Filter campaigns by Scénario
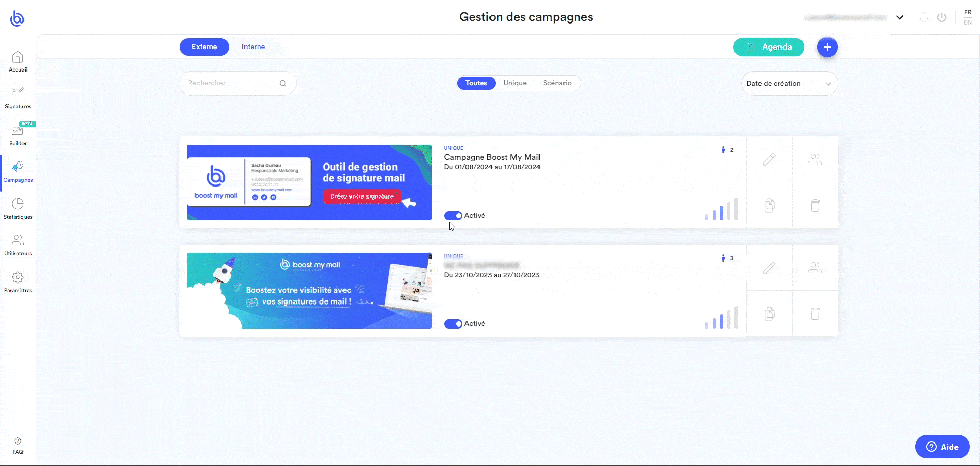 [x=557, y=83]
